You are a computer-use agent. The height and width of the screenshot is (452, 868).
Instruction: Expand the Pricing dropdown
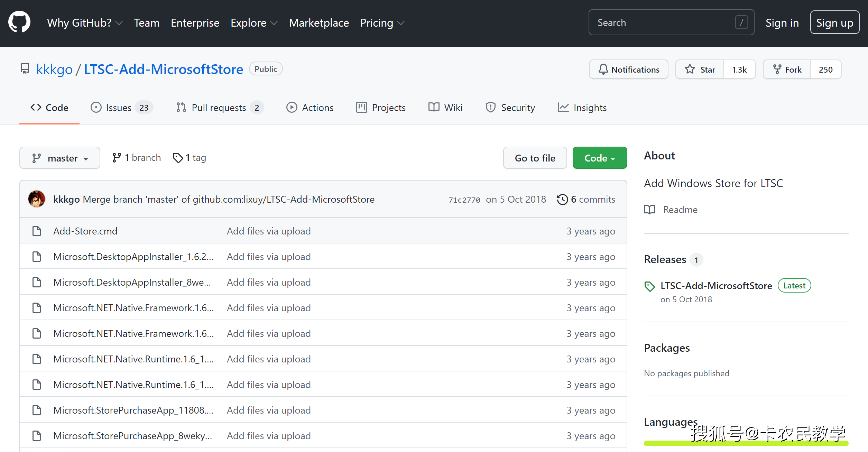pyautogui.click(x=382, y=23)
